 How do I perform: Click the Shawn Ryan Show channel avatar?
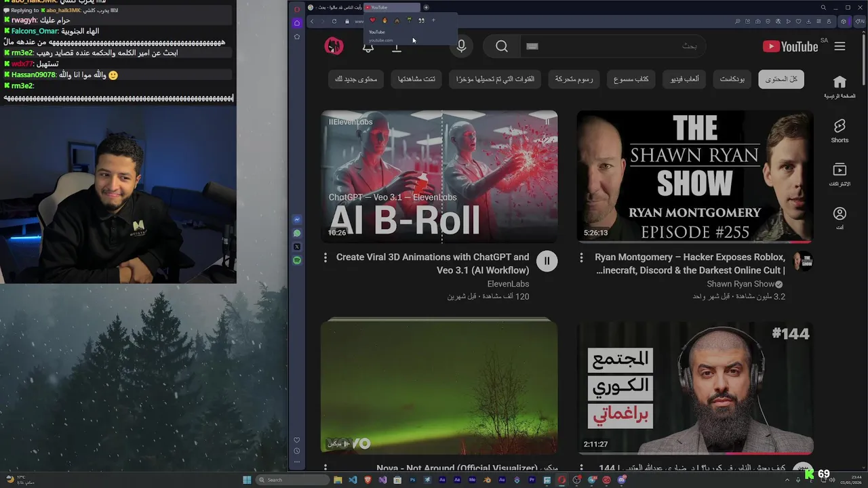point(803,261)
